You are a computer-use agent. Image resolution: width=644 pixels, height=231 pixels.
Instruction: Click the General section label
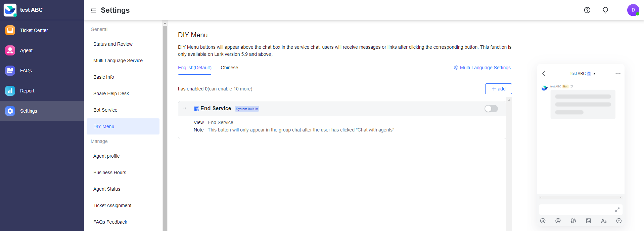click(99, 29)
